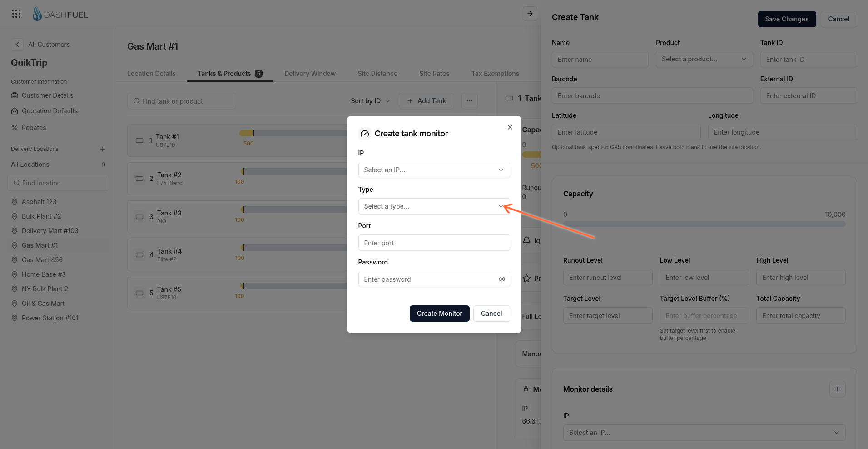This screenshot has height=449, width=868.
Task: Click Tank #2 level bar
Action: pyautogui.click(x=294, y=171)
